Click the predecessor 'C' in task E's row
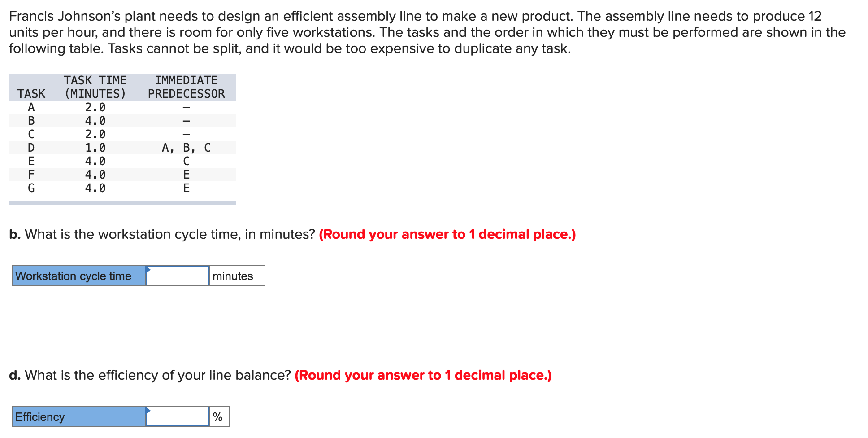 186,161
